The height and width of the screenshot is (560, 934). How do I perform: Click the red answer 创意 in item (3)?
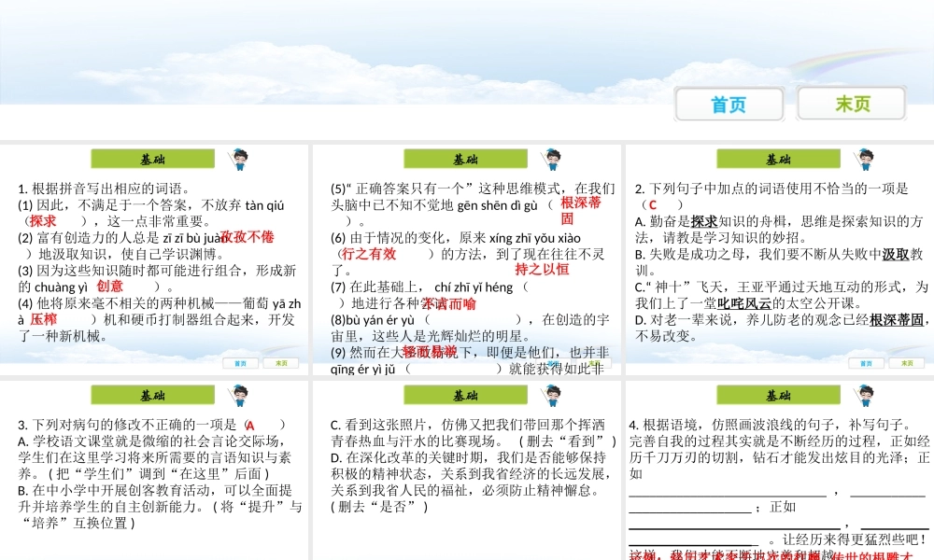[109, 287]
